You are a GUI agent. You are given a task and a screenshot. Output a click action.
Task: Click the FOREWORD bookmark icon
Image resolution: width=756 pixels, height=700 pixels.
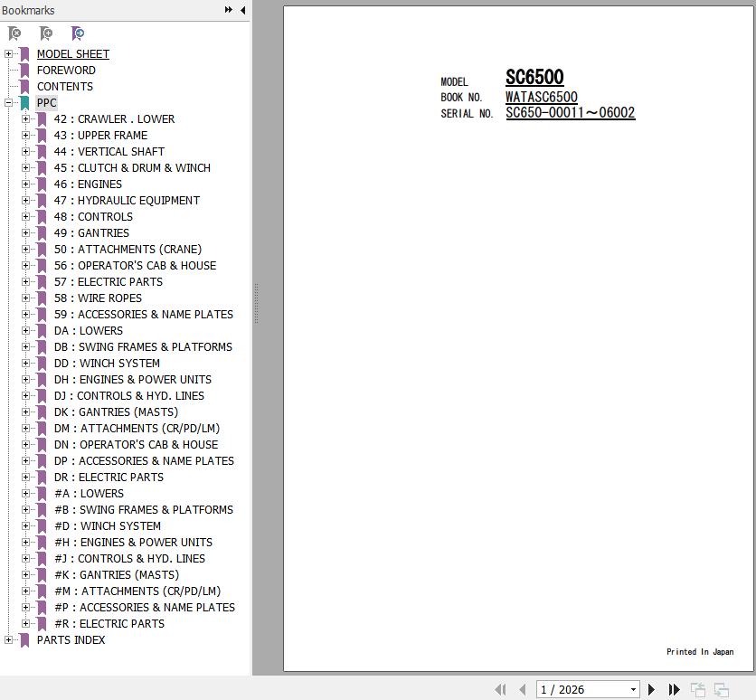[24, 71]
